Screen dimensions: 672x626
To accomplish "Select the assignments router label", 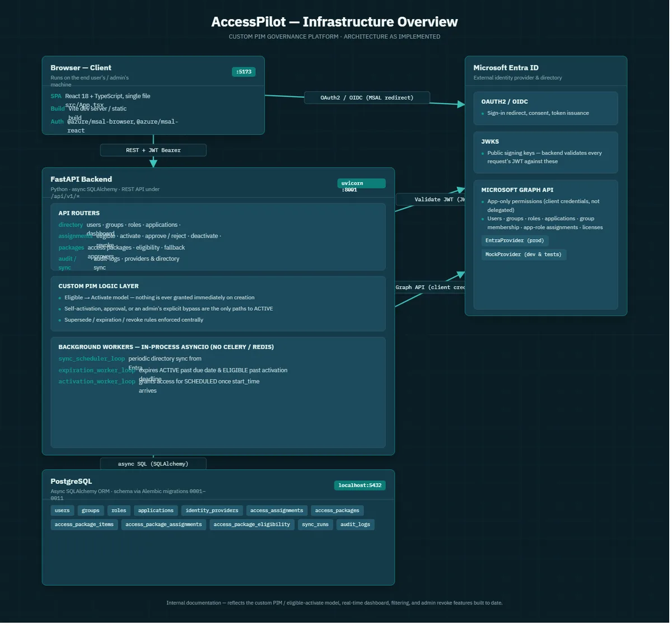I will pyautogui.click(x=75, y=236).
